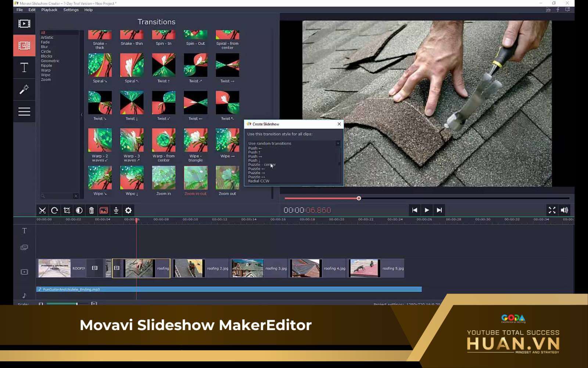Mute audio with the speaker icon
The width and height of the screenshot is (588, 368).
[x=564, y=210]
